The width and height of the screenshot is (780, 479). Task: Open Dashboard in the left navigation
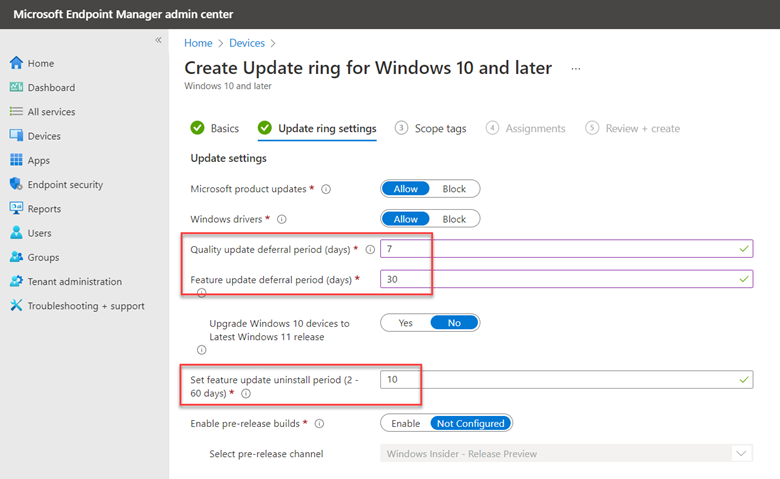coord(51,88)
